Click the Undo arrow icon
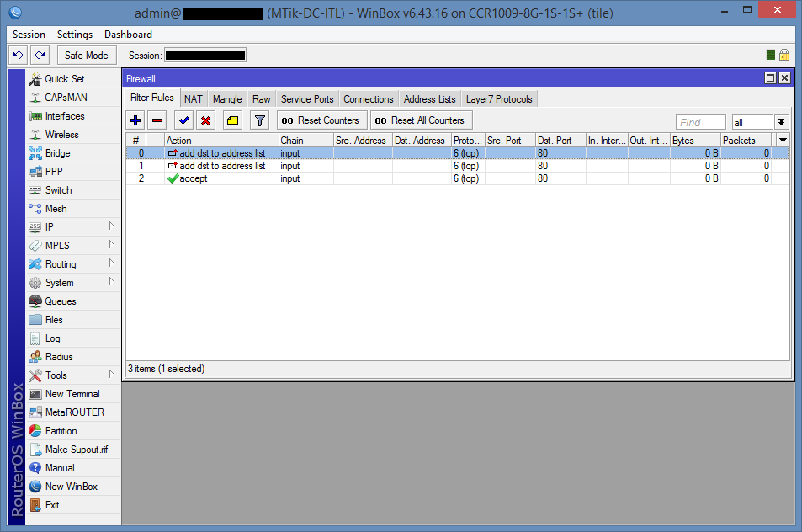Viewport: 802px width, 532px height. [x=18, y=56]
